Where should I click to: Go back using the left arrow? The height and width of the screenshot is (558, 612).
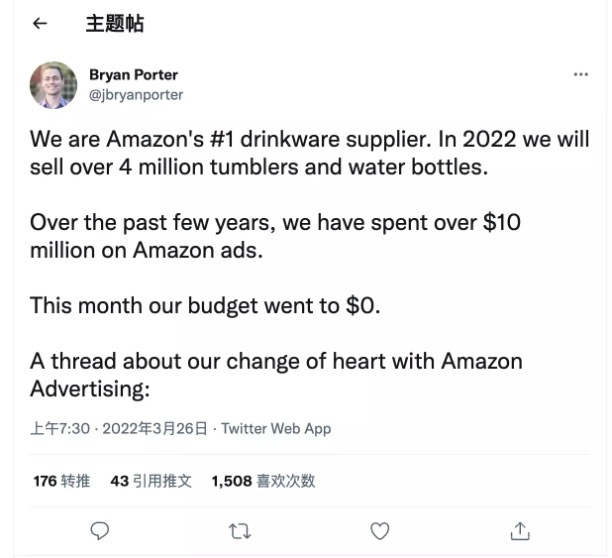[40, 24]
